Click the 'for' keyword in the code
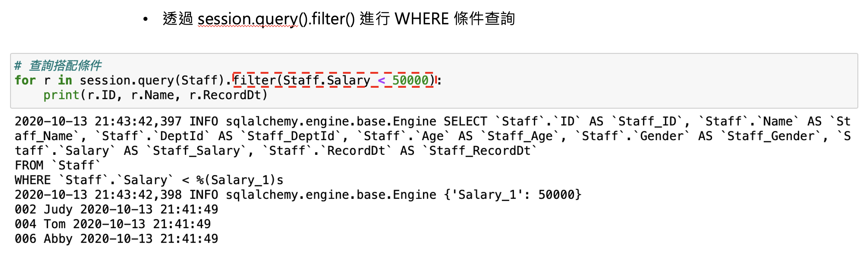The height and width of the screenshot is (264, 868). [25, 80]
